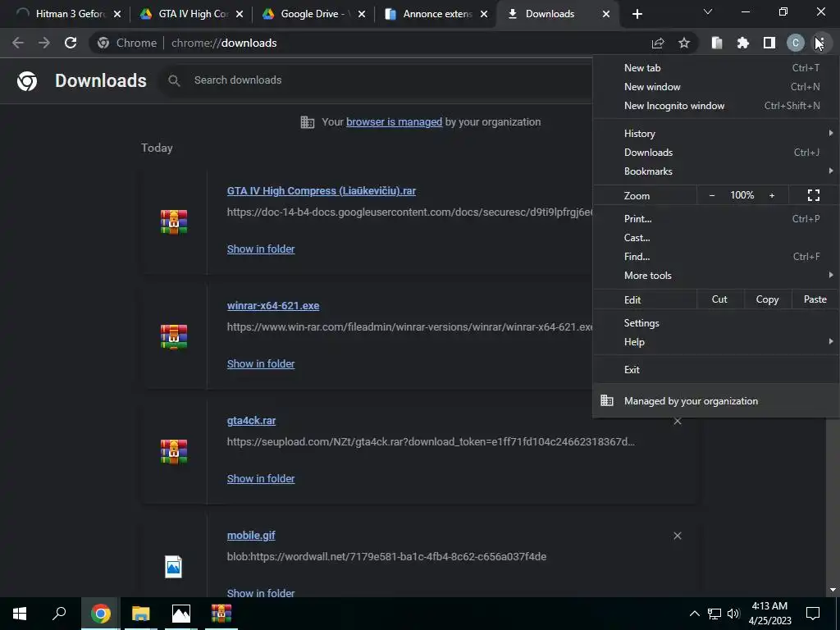Viewport: 840px width, 630px height.
Task: Open the browser is managed link
Action: pyautogui.click(x=395, y=122)
